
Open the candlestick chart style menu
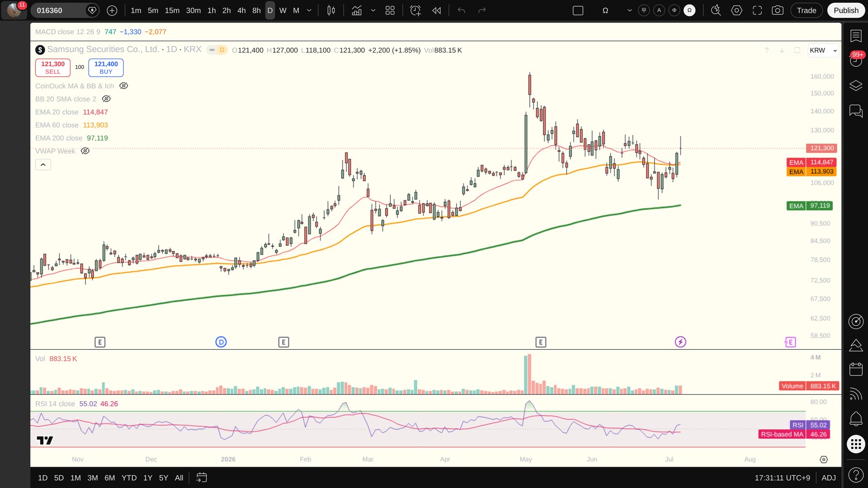coord(331,10)
